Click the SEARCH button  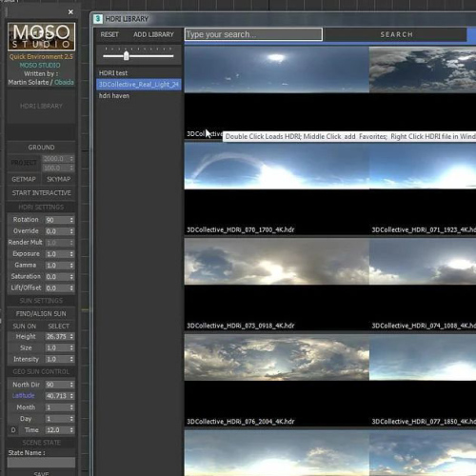tap(396, 34)
